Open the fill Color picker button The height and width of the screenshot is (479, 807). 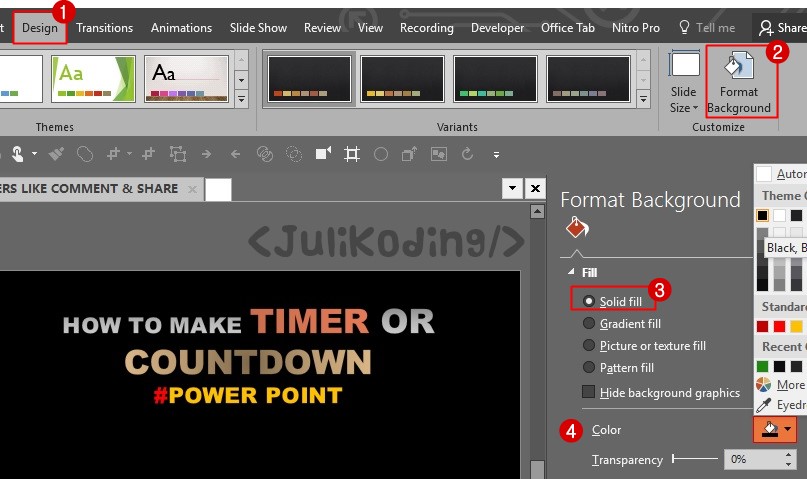pyautogui.click(x=775, y=429)
